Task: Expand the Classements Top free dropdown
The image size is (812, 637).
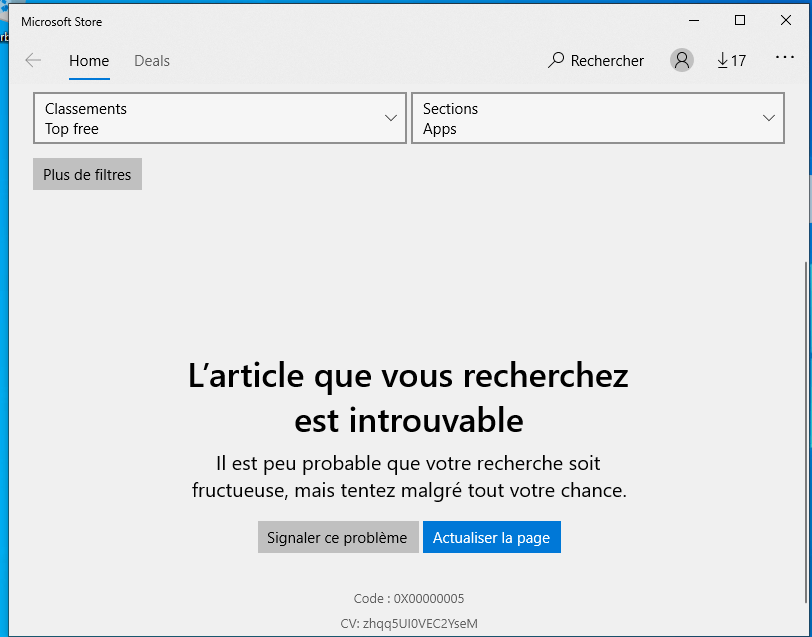Action: coord(220,118)
